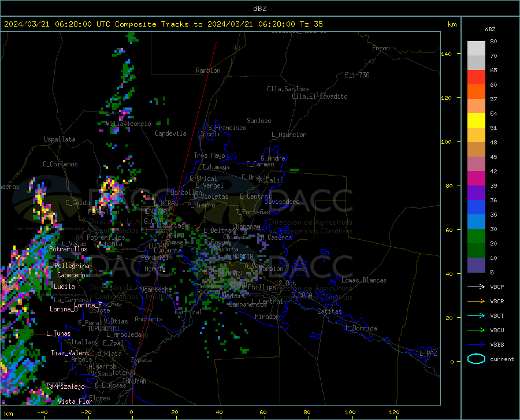
Task: Click the Vista_Flor map label
Action: (75, 402)
